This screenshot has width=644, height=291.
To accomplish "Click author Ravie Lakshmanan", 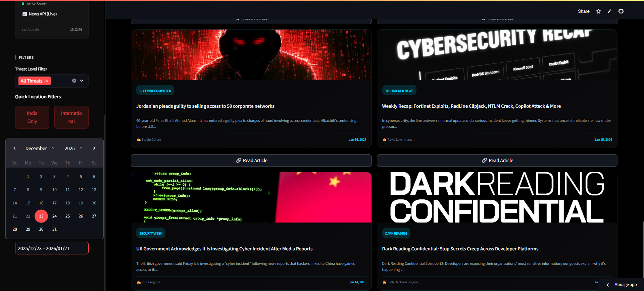I will tap(401, 140).
